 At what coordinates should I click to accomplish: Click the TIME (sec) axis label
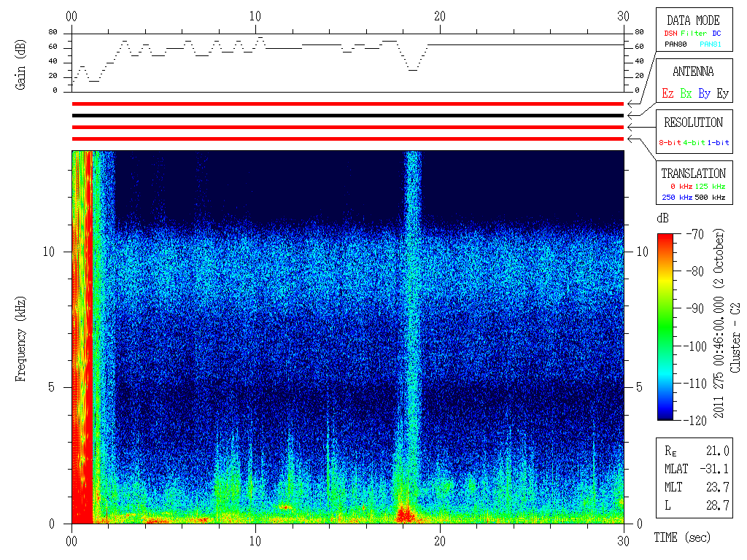[682, 537]
